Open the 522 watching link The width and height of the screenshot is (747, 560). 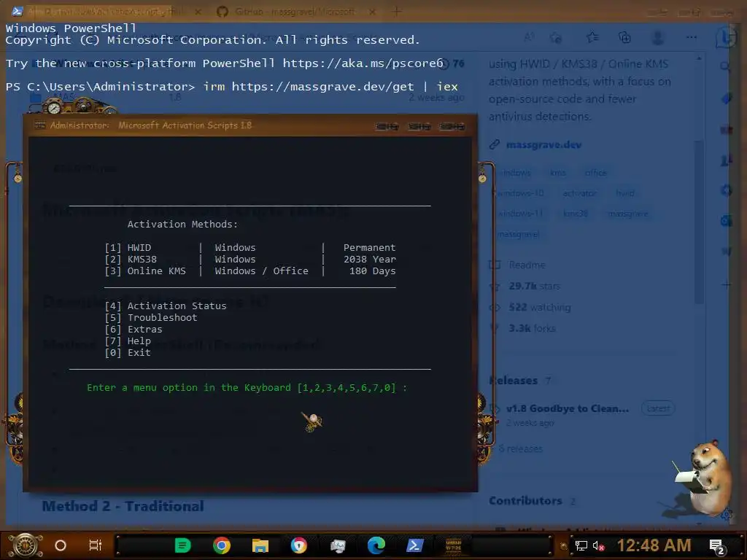(539, 307)
